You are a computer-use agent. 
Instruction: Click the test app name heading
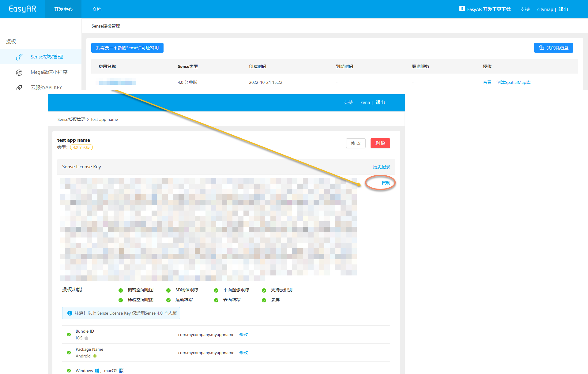point(73,140)
